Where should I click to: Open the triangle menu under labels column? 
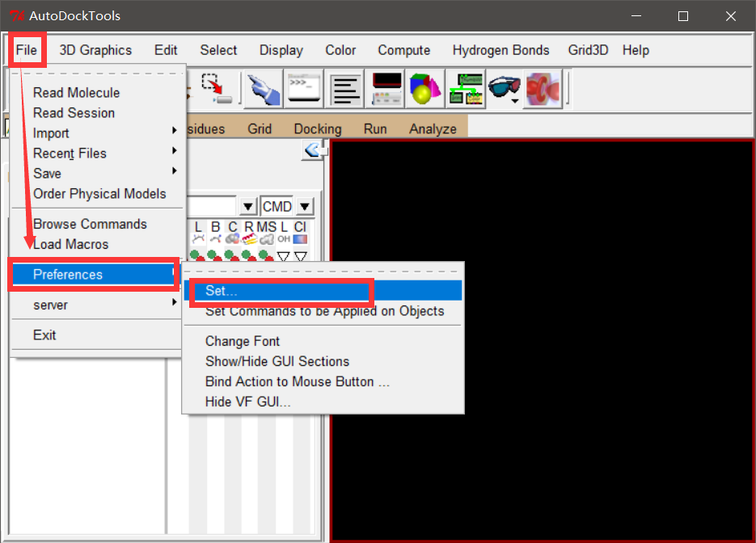coord(284,256)
